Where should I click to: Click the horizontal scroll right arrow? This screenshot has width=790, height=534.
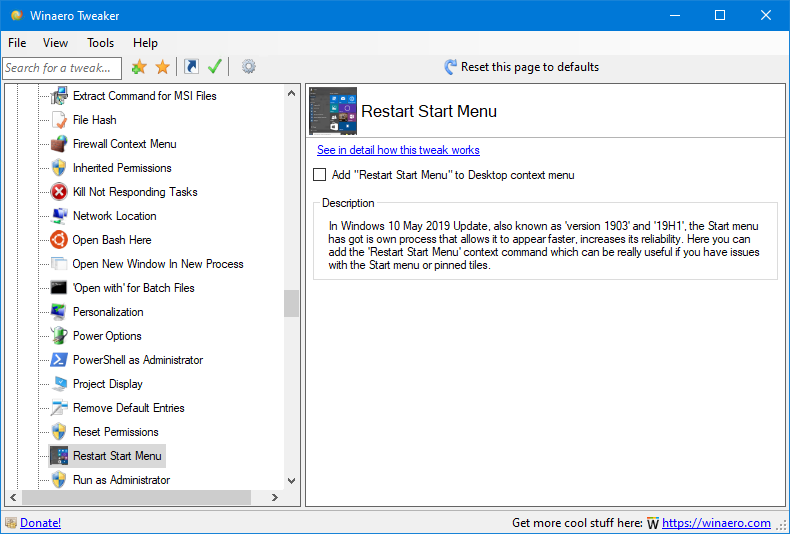click(x=275, y=497)
